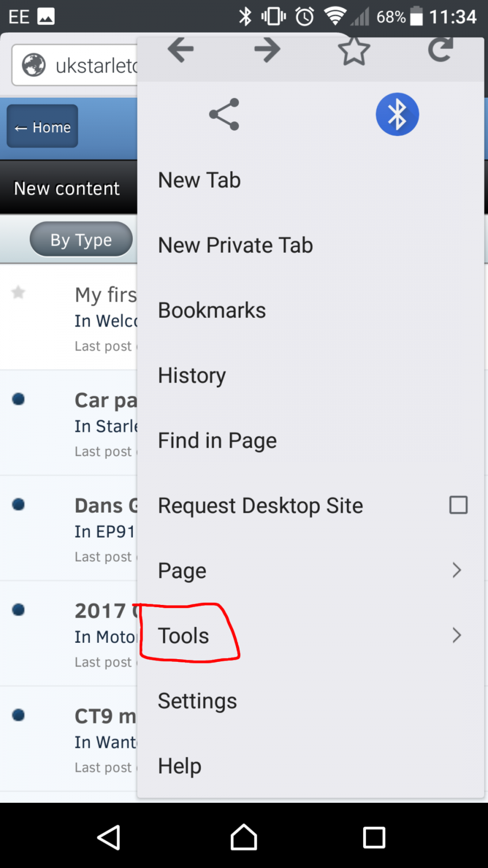Open the Settings menu entry
The height and width of the screenshot is (868, 488).
(x=197, y=701)
